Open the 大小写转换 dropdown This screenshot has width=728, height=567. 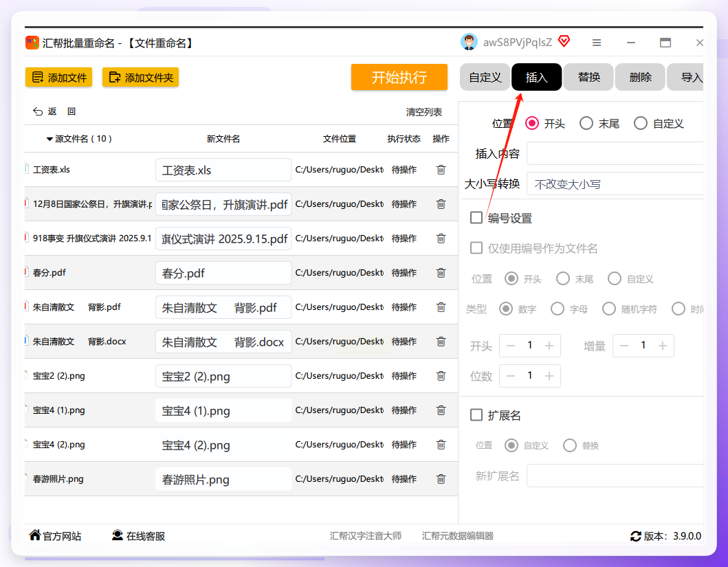click(x=615, y=184)
